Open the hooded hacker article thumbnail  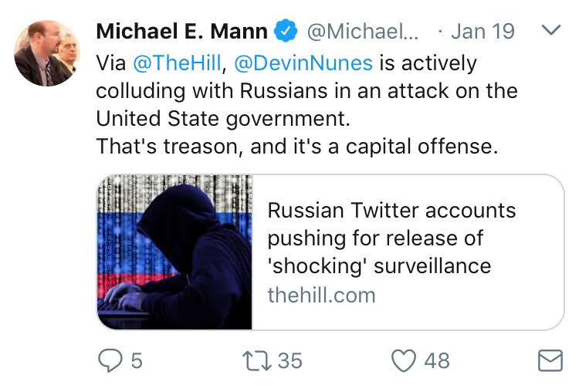174,252
